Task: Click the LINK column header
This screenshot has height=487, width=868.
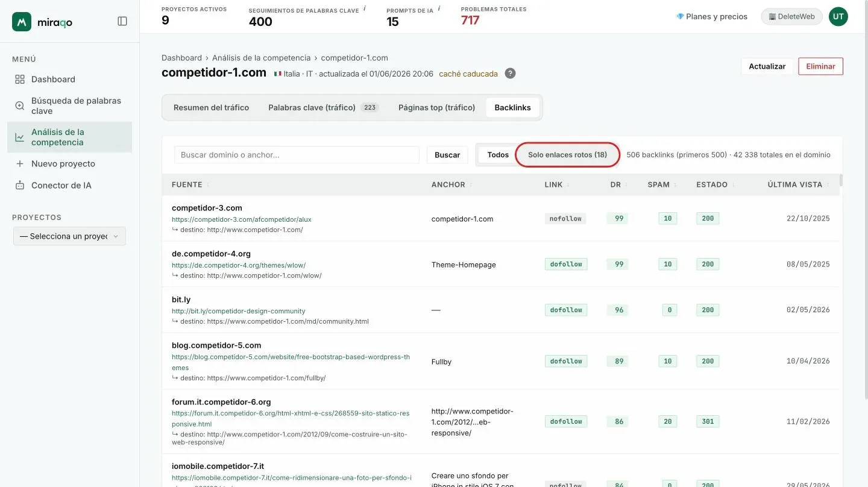Action: tap(553, 185)
